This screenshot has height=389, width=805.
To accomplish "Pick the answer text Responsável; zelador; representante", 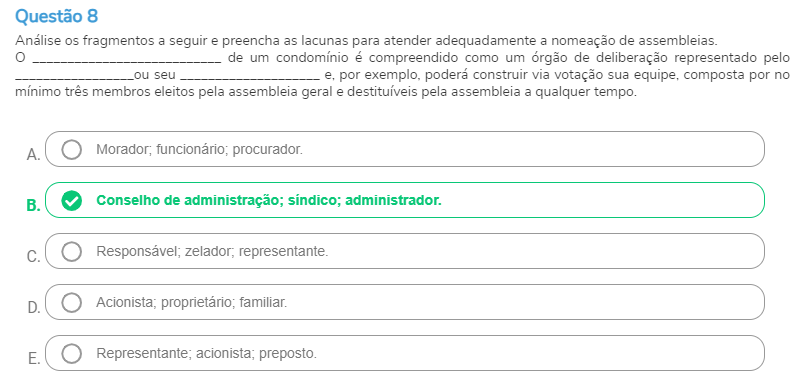I will [212, 251].
